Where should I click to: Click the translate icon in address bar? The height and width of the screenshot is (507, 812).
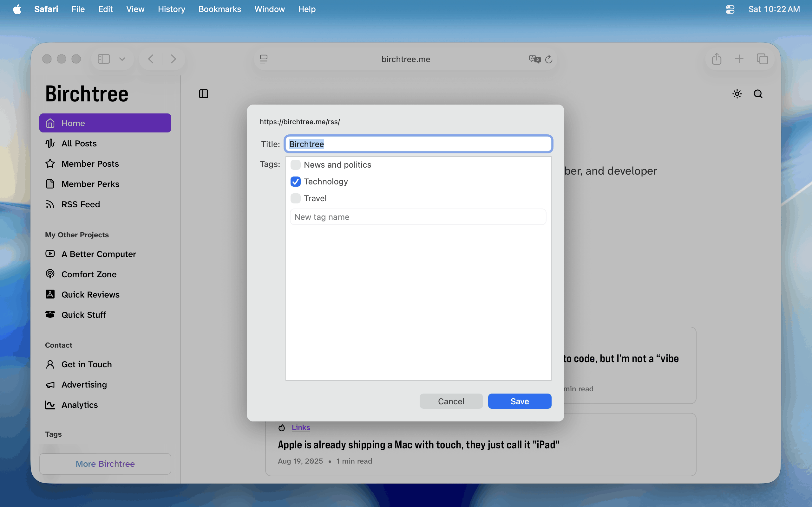pos(534,59)
